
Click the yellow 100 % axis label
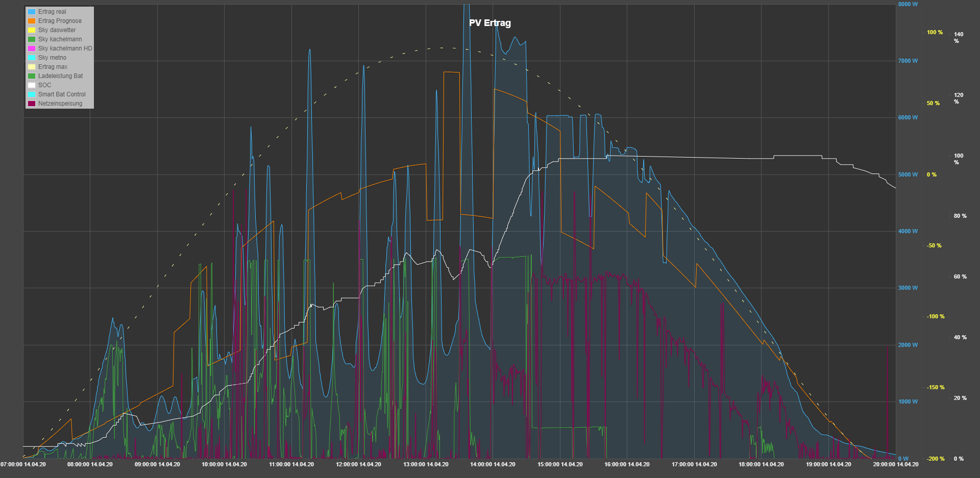coord(935,32)
